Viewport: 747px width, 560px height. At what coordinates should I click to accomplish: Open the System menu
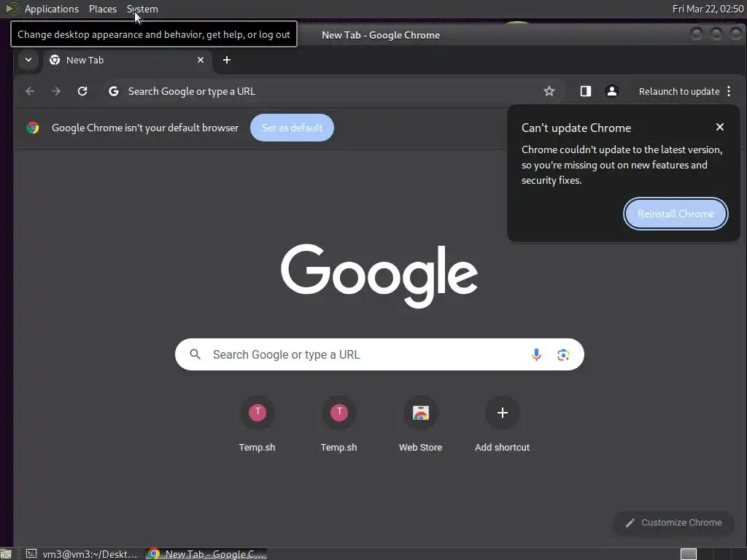point(142,9)
